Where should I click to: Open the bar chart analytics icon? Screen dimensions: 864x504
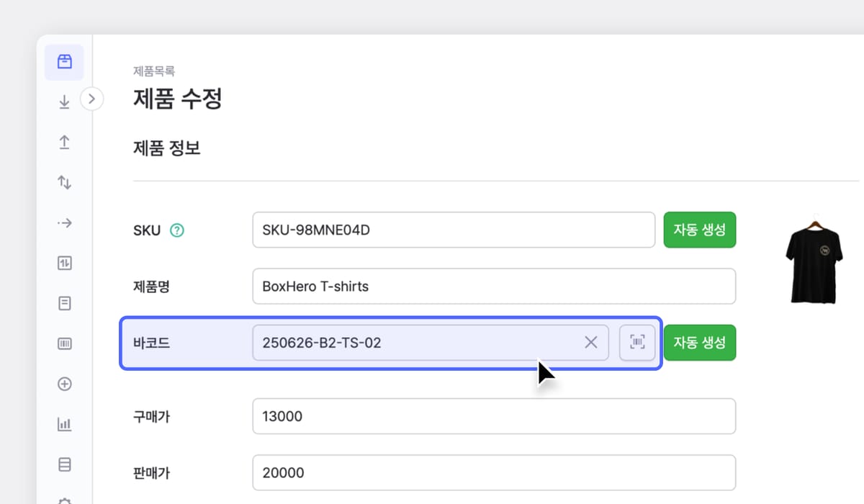64,424
